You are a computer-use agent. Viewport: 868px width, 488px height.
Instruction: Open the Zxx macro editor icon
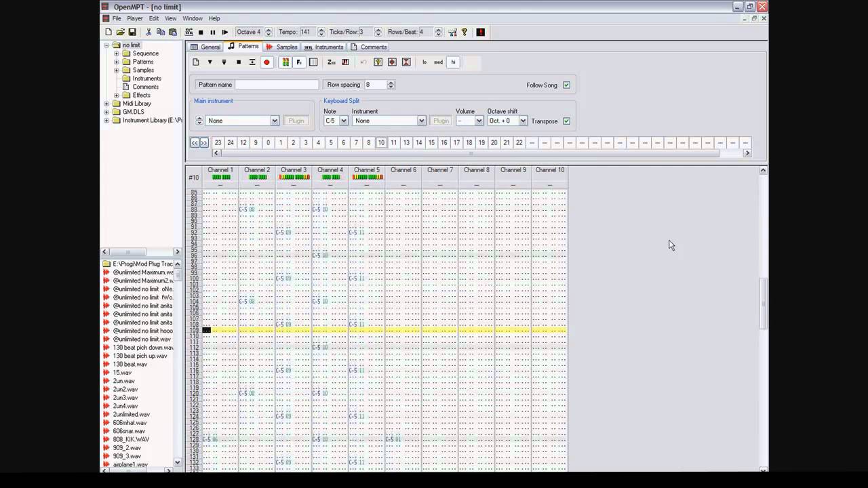pos(331,62)
